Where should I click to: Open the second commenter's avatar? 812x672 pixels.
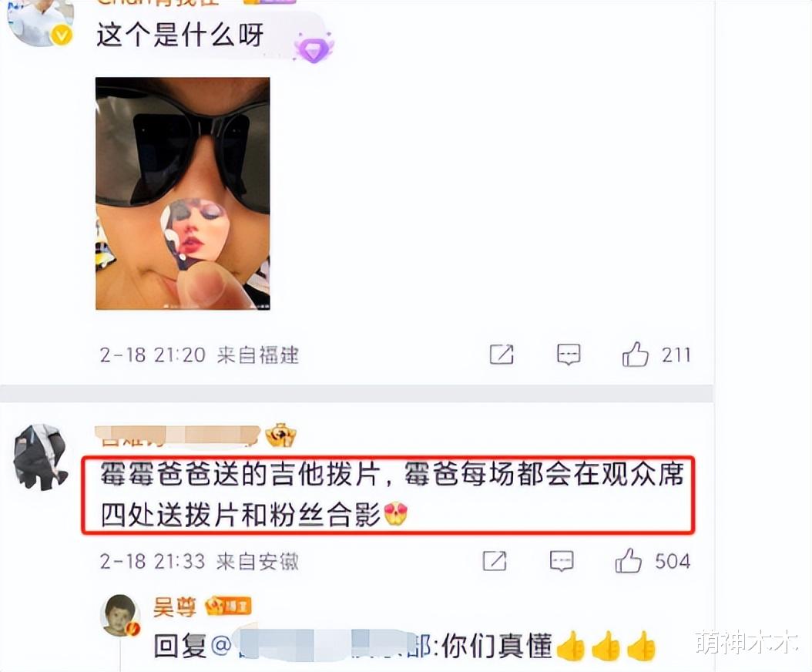(x=40, y=458)
